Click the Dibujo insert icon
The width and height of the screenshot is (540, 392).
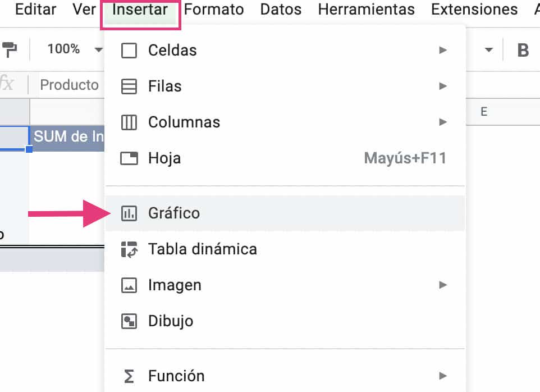tap(129, 321)
